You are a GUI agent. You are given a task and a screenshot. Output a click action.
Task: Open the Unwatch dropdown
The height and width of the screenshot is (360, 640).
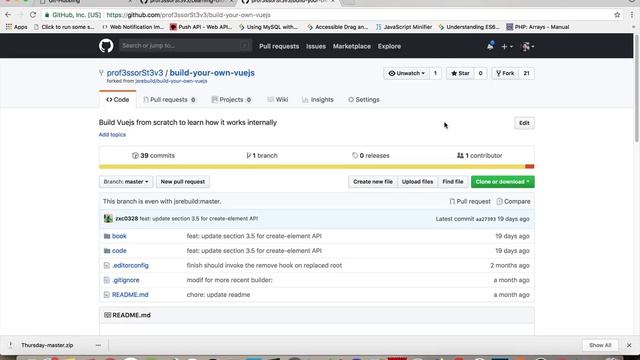(407, 73)
